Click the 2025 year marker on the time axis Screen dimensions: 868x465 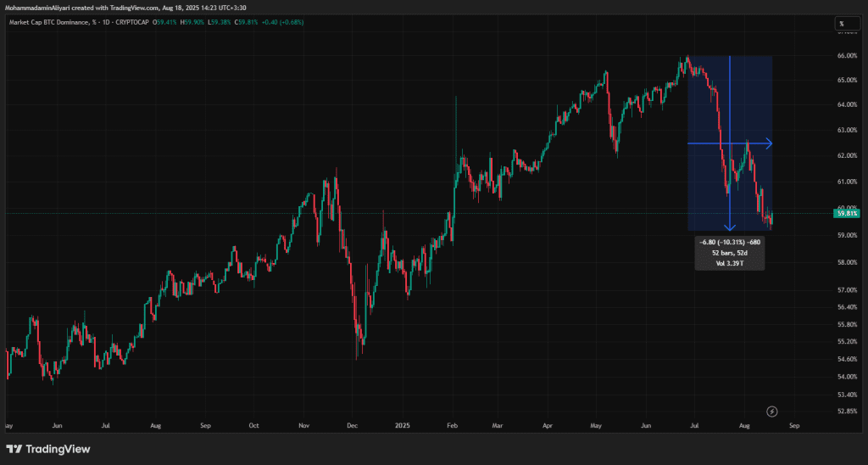click(402, 427)
